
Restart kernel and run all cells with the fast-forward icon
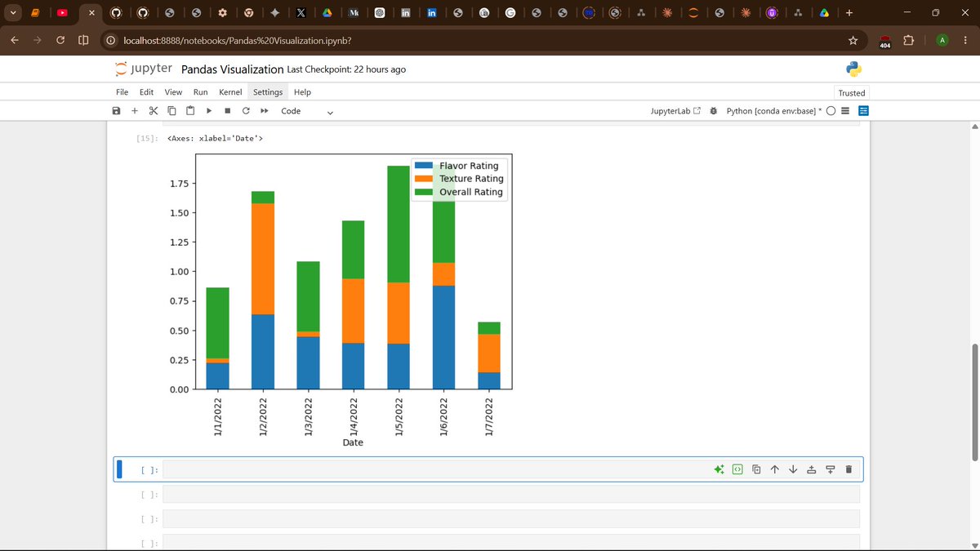[265, 111]
